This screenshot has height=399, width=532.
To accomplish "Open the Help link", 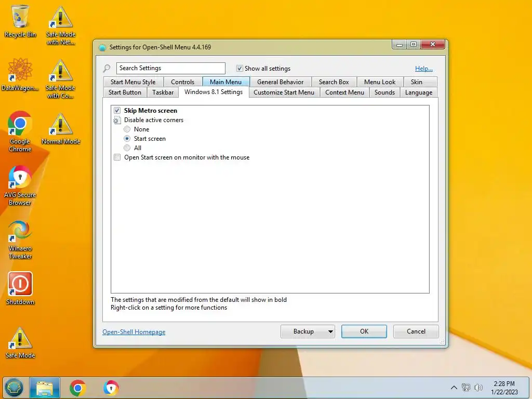I will 424,69.
